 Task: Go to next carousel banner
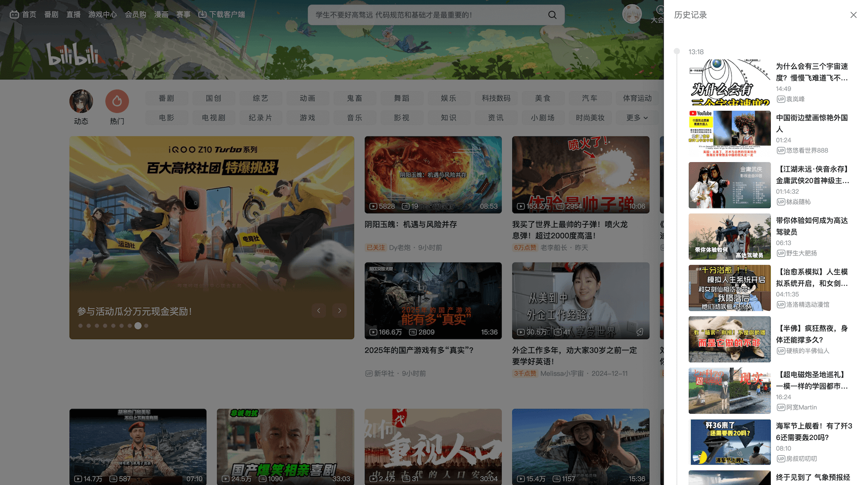[x=340, y=311]
